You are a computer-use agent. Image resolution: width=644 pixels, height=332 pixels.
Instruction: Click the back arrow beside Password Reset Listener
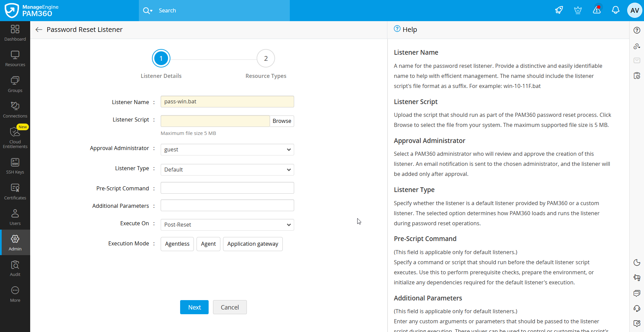(x=39, y=30)
